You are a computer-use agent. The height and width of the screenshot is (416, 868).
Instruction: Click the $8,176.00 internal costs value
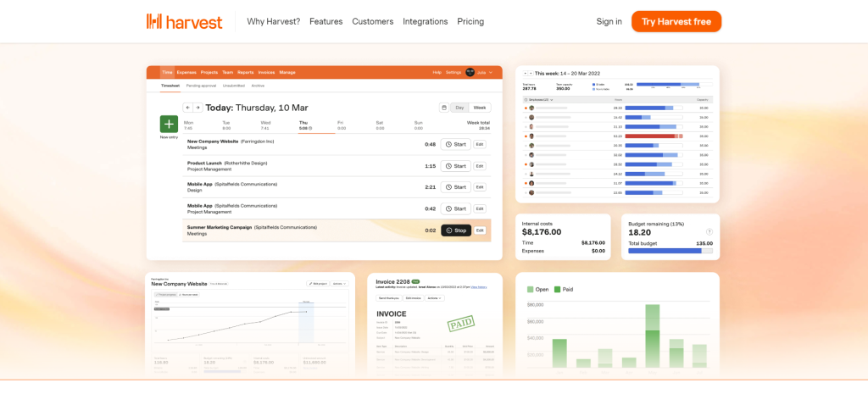542,232
